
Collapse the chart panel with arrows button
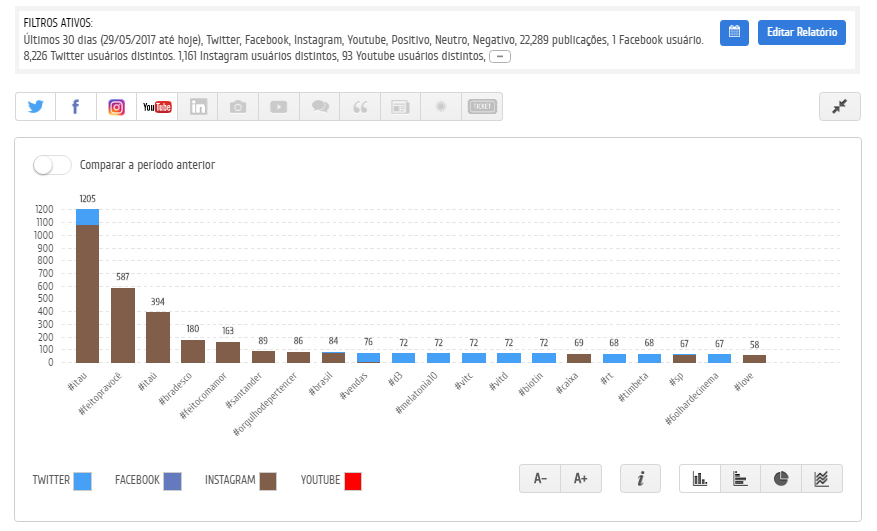pos(840,106)
